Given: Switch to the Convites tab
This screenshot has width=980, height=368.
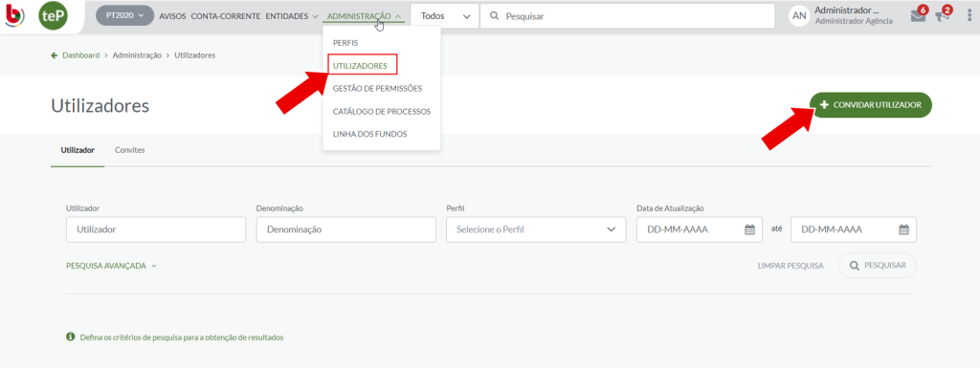Looking at the screenshot, I should pyautogui.click(x=130, y=150).
